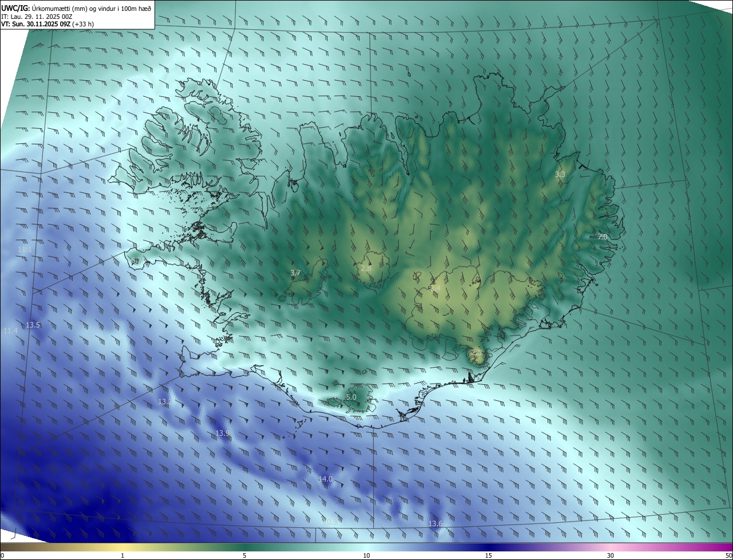Image resolution: width=733 pixels, height=560 pixels.
Task: Click the 10 tick on the color scale
Action: [x=366, y=555]
